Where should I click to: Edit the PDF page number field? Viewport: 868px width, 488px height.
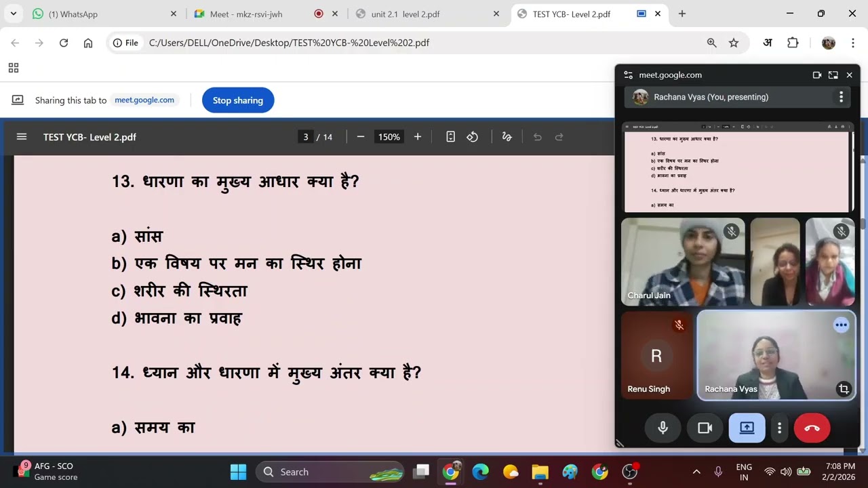point(305,137)
